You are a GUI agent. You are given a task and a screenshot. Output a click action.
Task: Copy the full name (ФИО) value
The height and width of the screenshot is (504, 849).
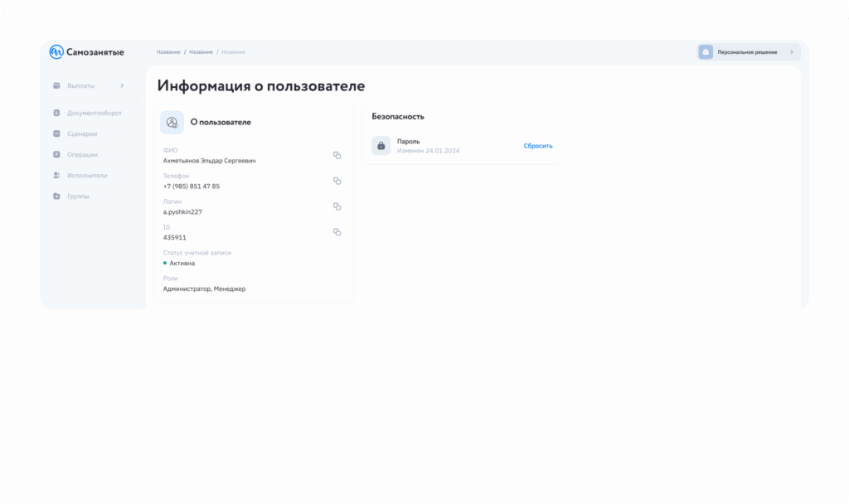click(337, 155)
